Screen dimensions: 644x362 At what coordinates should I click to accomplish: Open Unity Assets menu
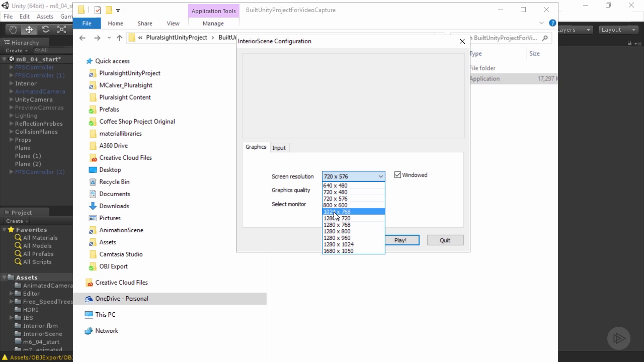45,17
